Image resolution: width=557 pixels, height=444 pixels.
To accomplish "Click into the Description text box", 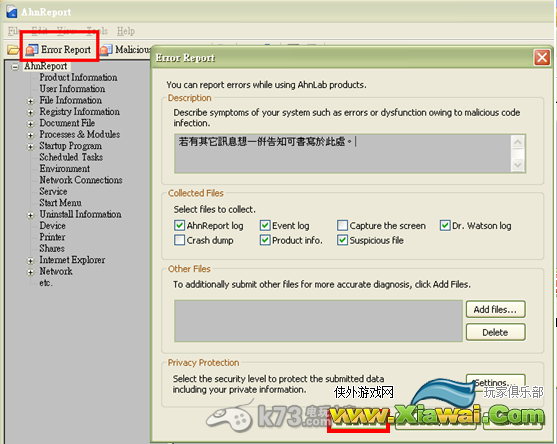I will click(343, 153).
